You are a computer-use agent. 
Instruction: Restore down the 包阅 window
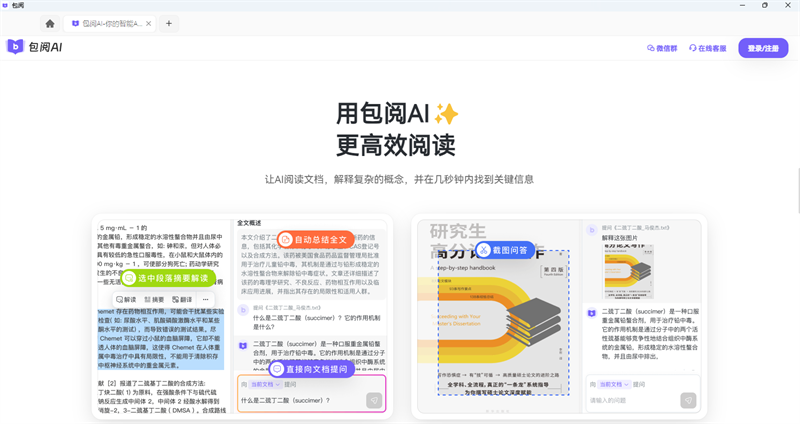pos(764,5)
